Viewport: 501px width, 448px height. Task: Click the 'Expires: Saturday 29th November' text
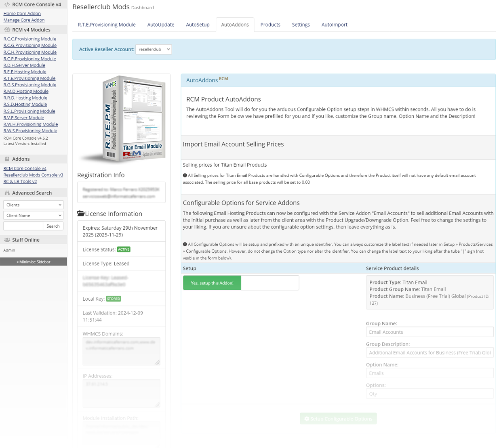coord(120,231)
